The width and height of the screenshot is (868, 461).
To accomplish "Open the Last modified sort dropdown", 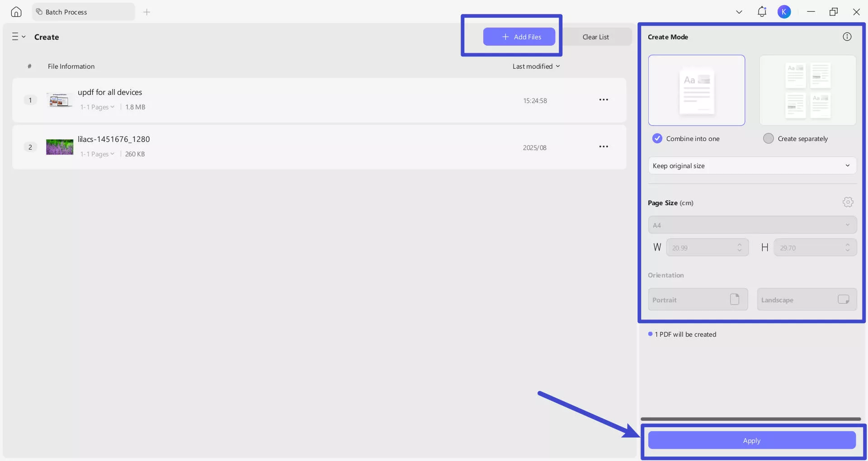I will (x=536, y=66).
